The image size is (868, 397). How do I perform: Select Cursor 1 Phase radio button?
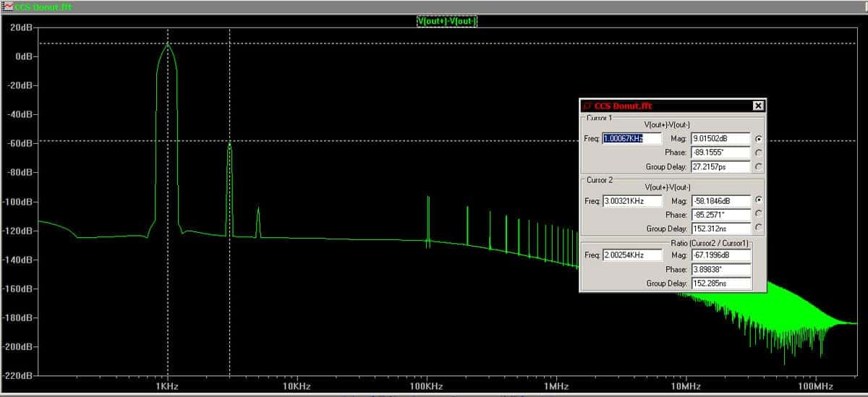(758, 153)
